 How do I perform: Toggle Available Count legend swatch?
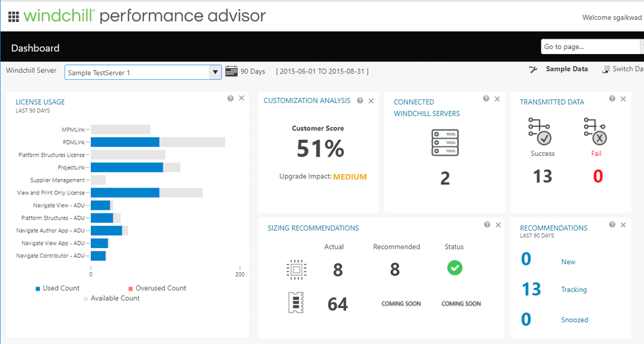tap(86, 299)
